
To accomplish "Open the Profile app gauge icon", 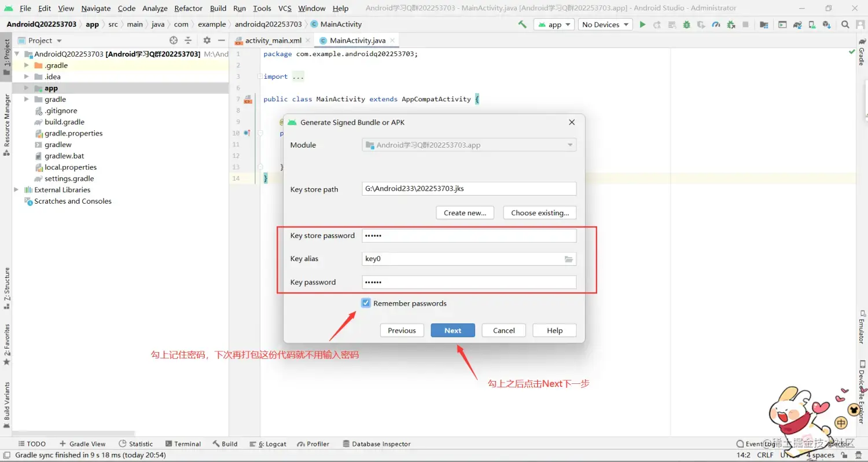I will tap(716, 24).
